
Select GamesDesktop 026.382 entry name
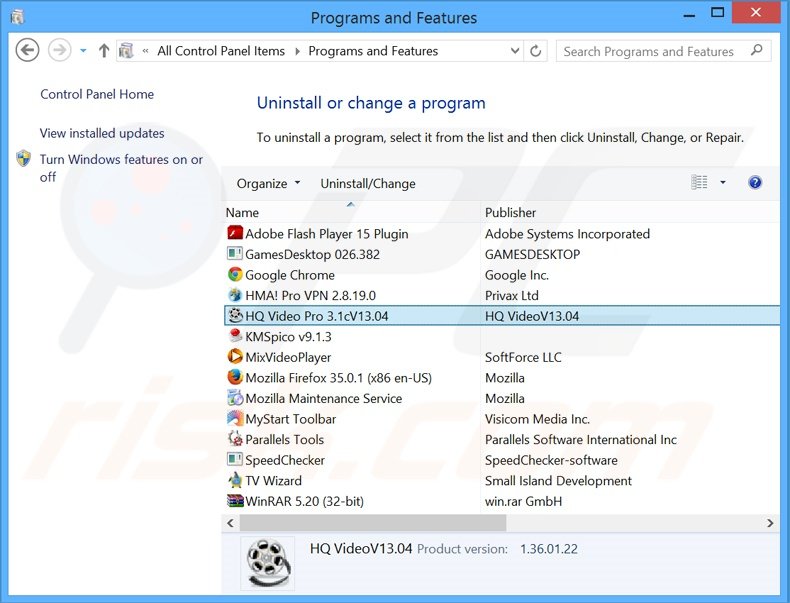(312, 254)
